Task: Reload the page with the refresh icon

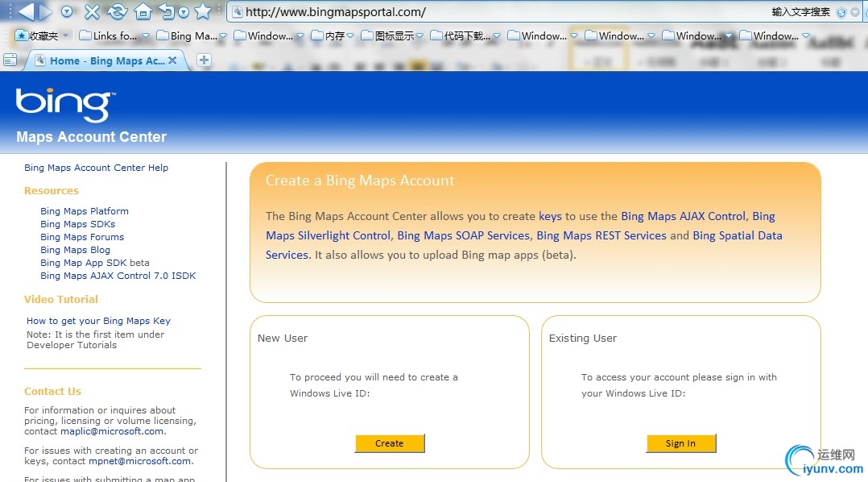Action: pos(118,11)
